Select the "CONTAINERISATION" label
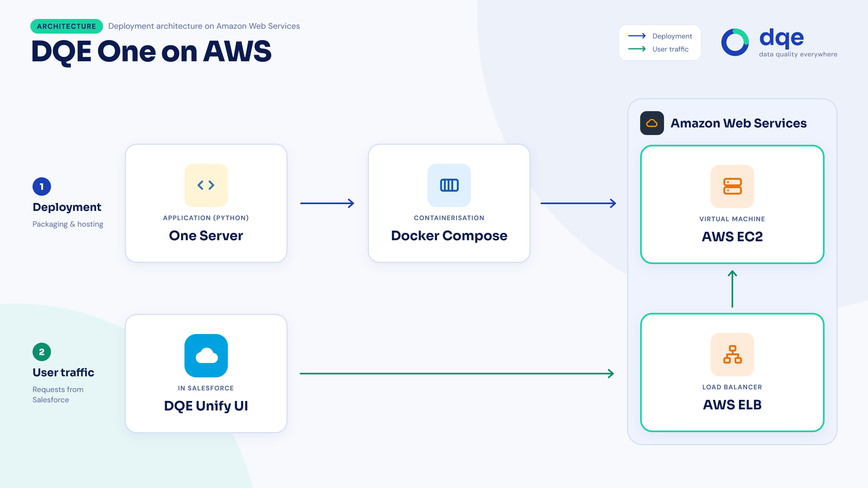The height and width of the screenshot is (488, 868). coord(449,218)
